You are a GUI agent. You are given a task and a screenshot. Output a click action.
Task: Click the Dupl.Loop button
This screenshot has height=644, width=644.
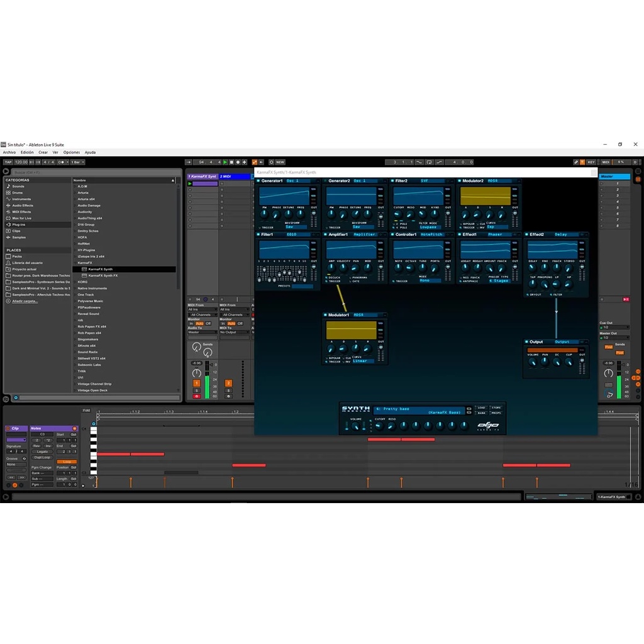click(x=42, y=457)
